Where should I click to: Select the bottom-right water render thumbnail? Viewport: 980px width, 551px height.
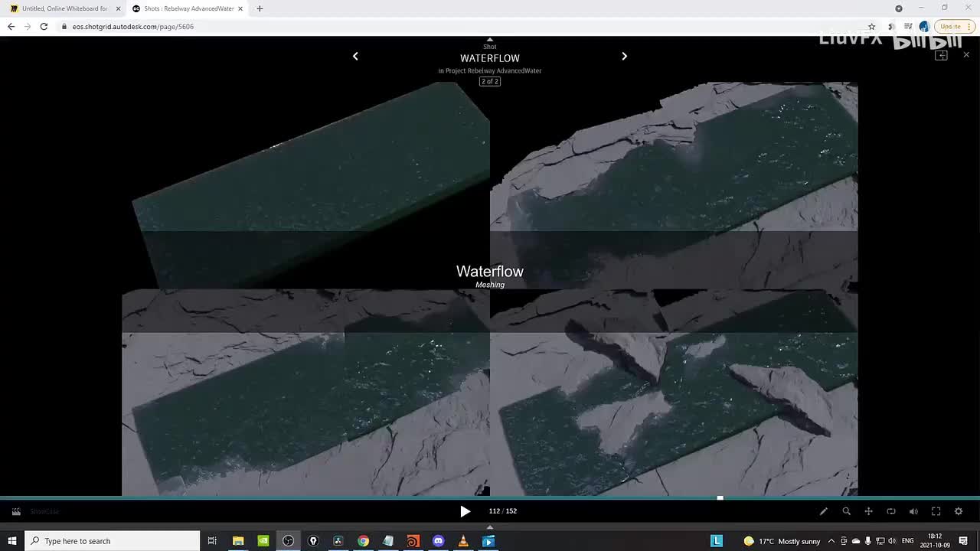(x=674, y=393)
